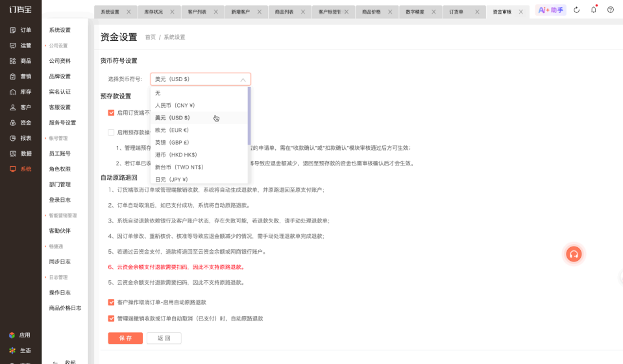Open the 订单 sidebar module
The width and height of the screenshot is (623, 364).
pos(20,30)
